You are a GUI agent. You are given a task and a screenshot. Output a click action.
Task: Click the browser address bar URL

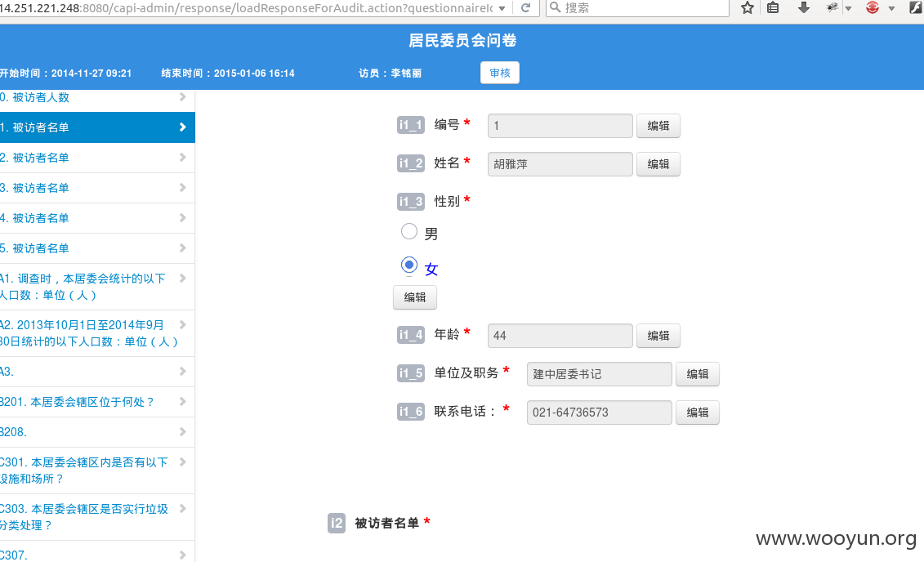247,7
